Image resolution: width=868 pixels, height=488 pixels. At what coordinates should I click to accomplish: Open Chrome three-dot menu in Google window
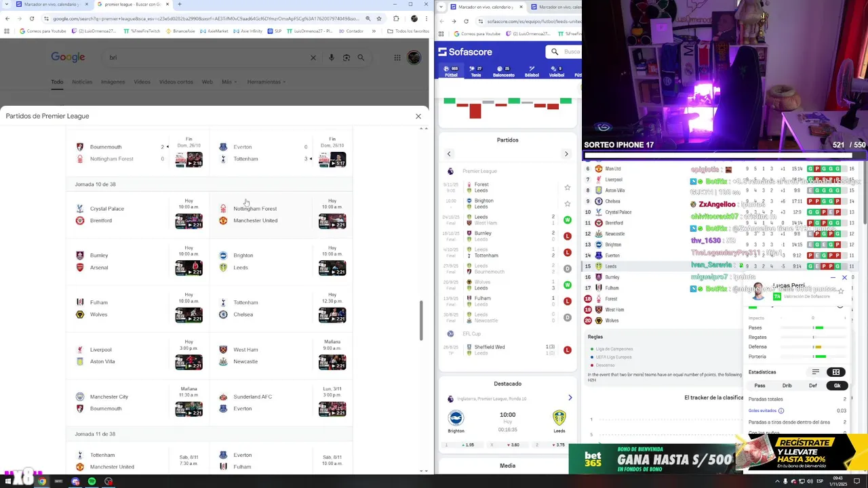pos(426,18)
